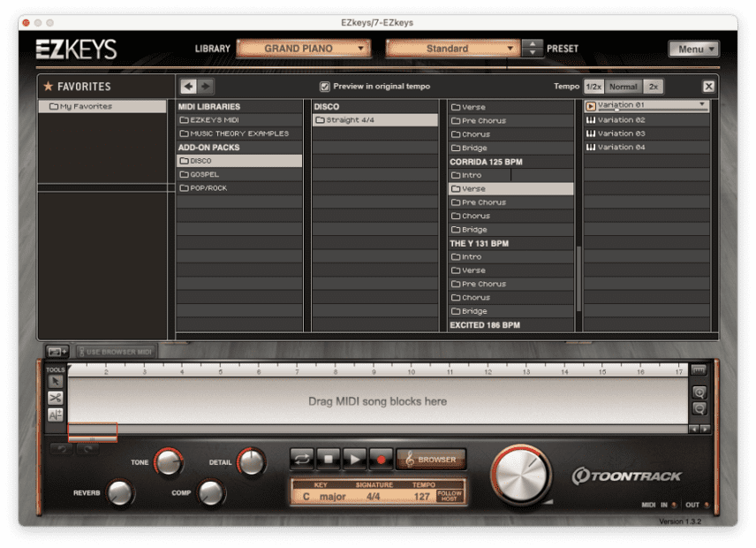The image size is (756, 548).
Task: Set tempo to Normal
Action: 623,87
